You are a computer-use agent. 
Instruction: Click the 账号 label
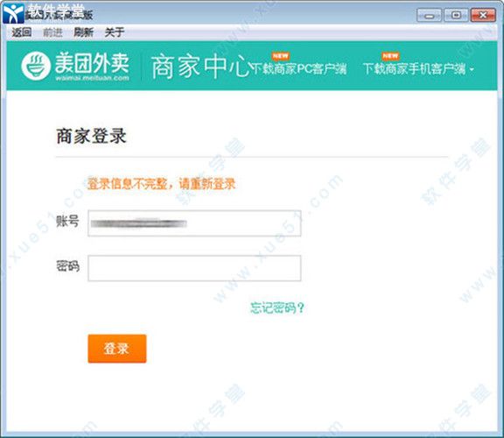click(67, 221)
